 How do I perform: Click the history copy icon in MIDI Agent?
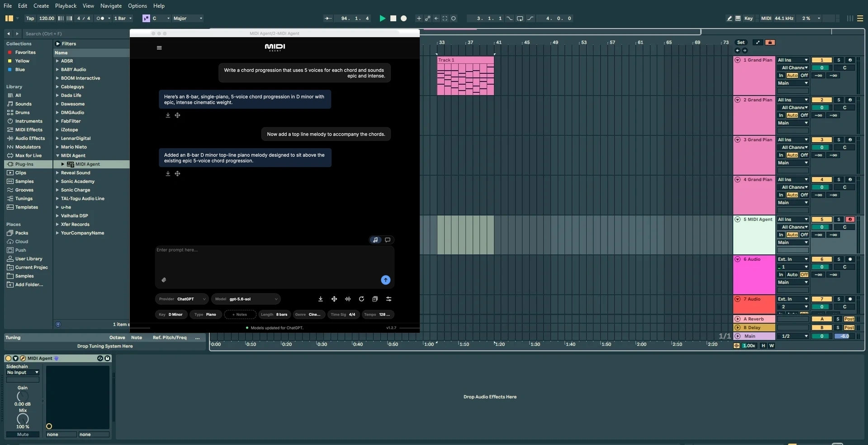(375, 299)
